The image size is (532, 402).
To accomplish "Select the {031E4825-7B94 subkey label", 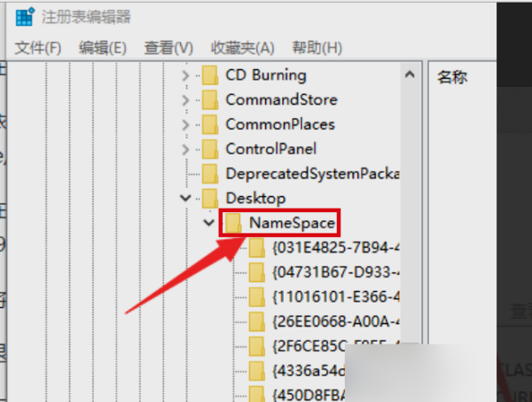I will [x=336, y=248].
